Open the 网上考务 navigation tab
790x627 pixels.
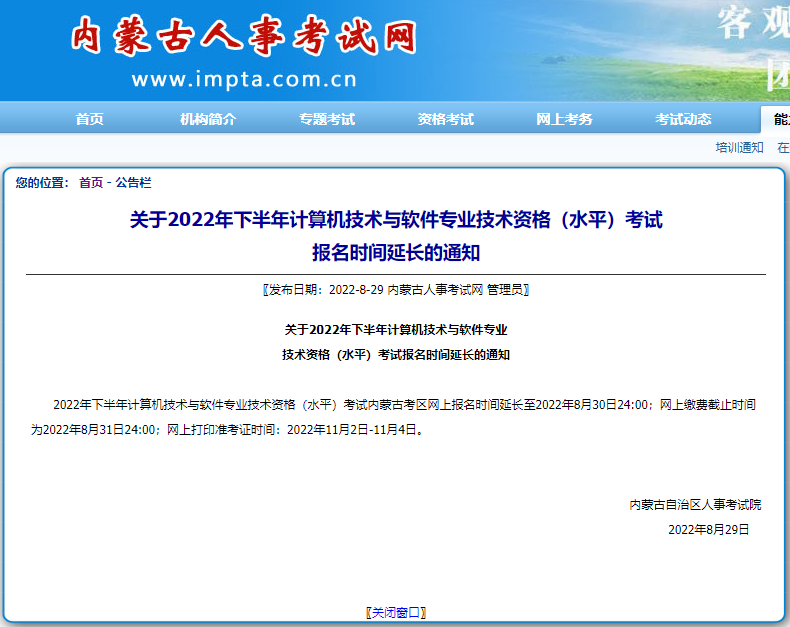(x=564, y=119)
